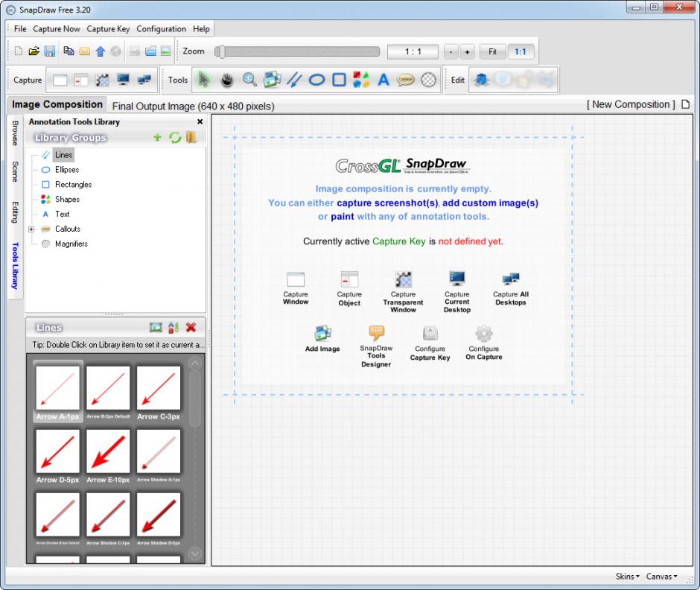The image size is (700, 590).
Task: Open the Skins dropdown
Action: point(627,576)
